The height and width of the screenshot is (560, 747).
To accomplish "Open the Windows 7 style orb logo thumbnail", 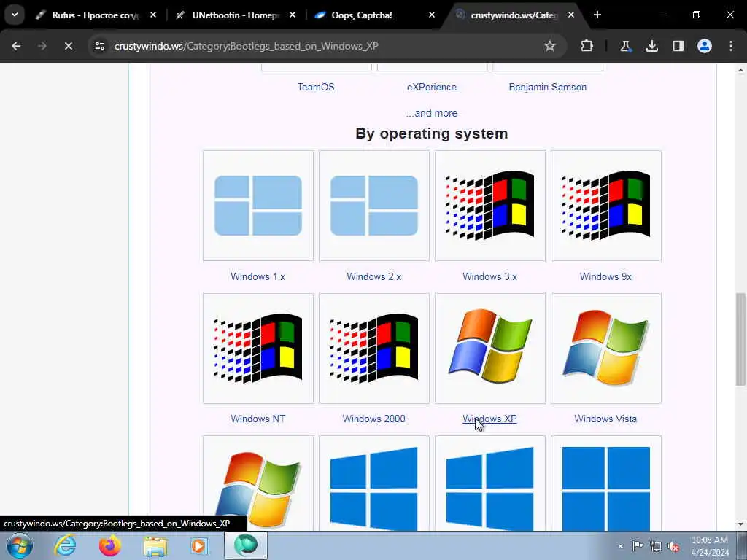I will coord(258,483).
